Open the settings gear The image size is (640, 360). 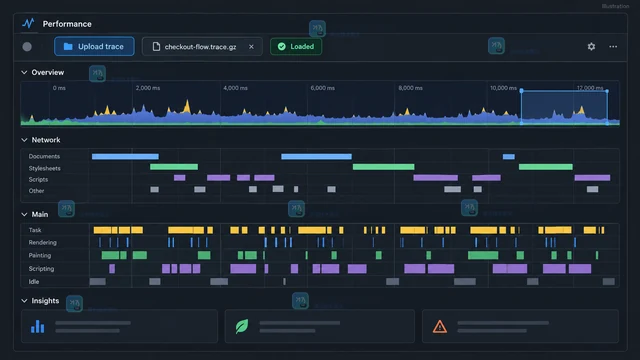[591, 47]
